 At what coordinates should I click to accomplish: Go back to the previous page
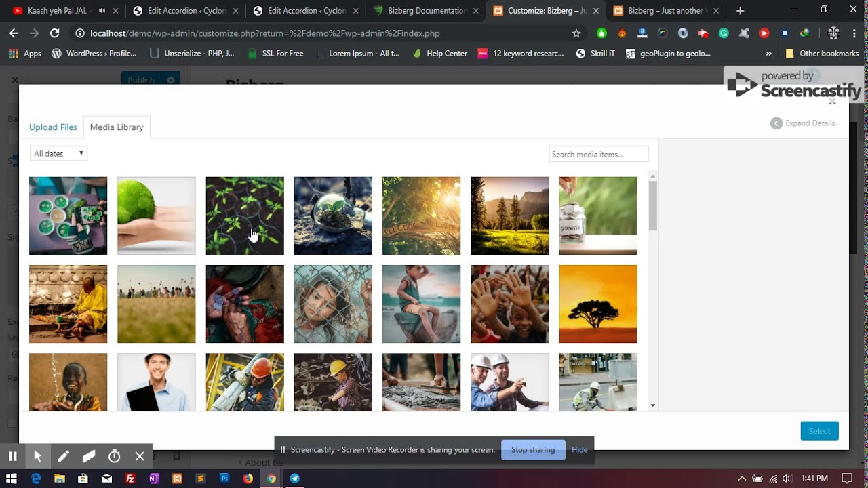point(14,33)
